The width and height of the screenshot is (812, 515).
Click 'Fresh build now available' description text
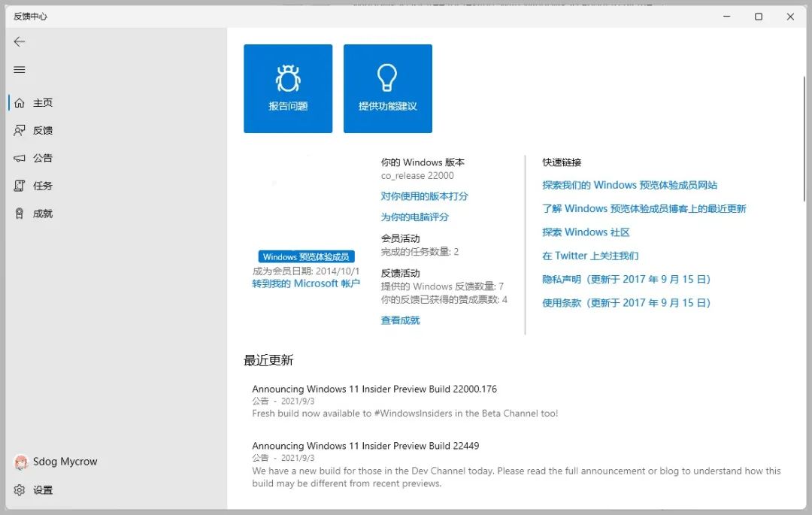click(x=405, y=414)
